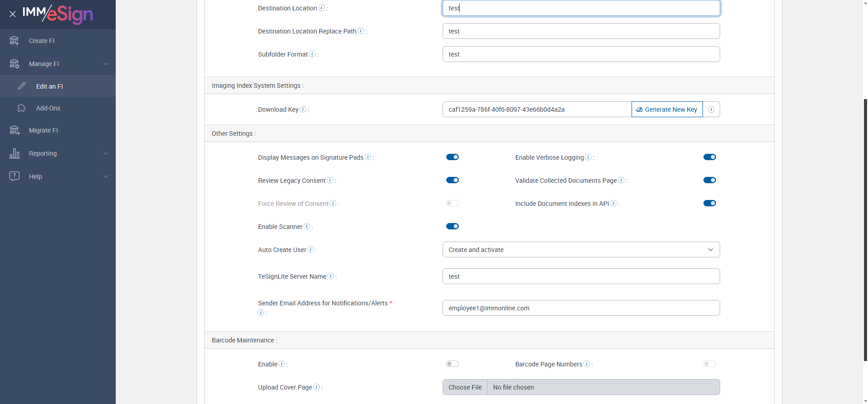
Task: Expand the Help sidebar section
Action: pos(58,176)
